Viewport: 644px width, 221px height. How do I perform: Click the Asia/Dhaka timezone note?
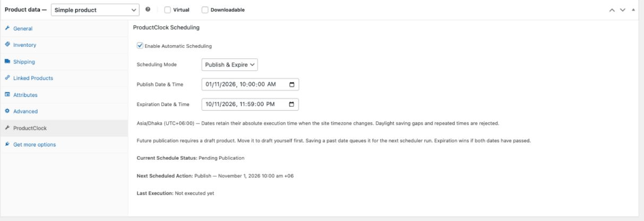click(x=318, y=124)
